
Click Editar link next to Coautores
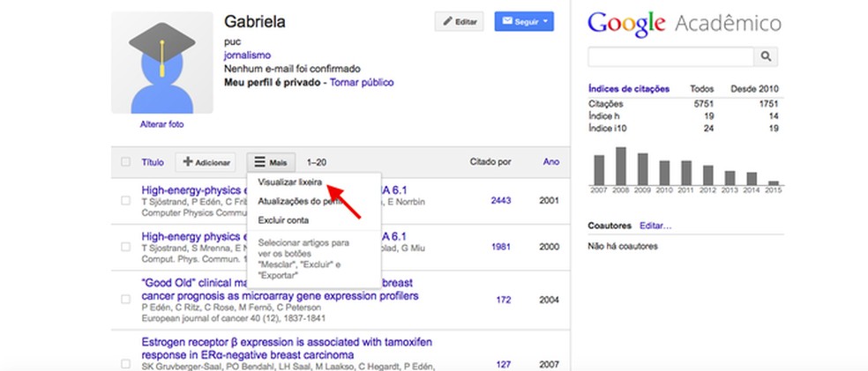[655, 226]
